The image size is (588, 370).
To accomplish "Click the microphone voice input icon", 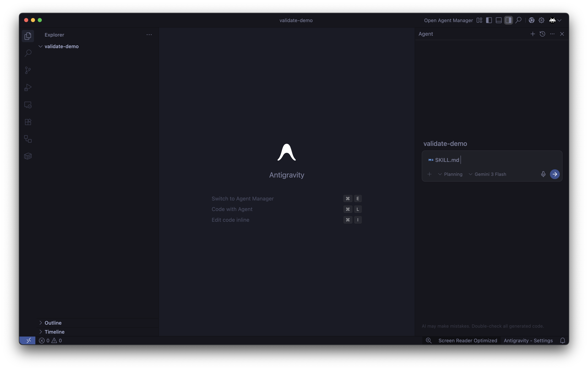I will click(543, 174).
